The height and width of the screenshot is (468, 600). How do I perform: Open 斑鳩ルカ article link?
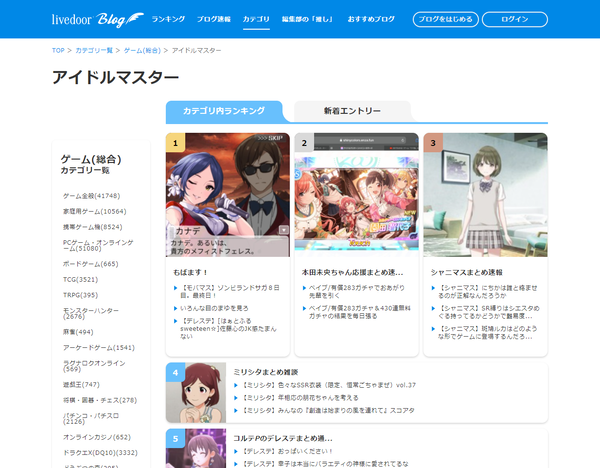tap(488, 333)
